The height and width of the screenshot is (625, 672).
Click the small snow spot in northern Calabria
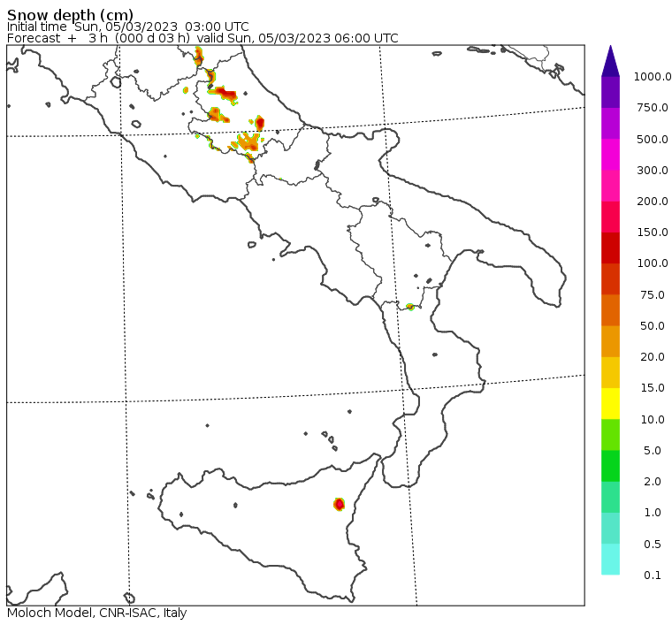click(x=410, y=307)
